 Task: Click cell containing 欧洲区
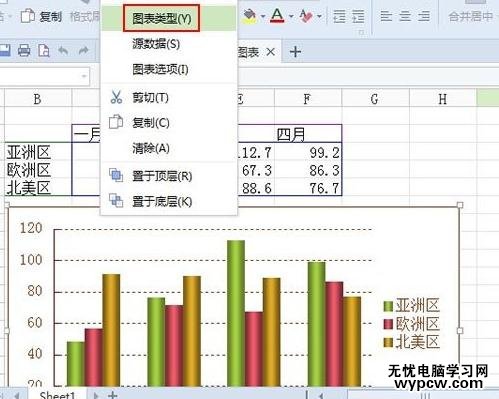pos(38,170)
